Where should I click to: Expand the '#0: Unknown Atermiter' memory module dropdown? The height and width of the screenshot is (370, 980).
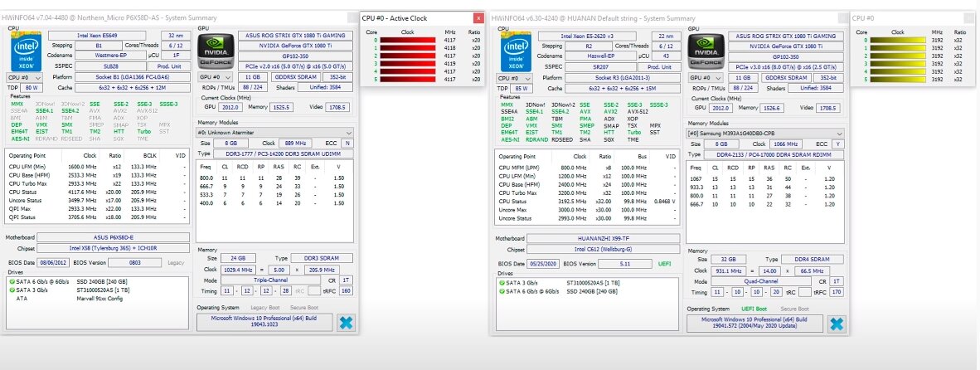click(275, 133)
